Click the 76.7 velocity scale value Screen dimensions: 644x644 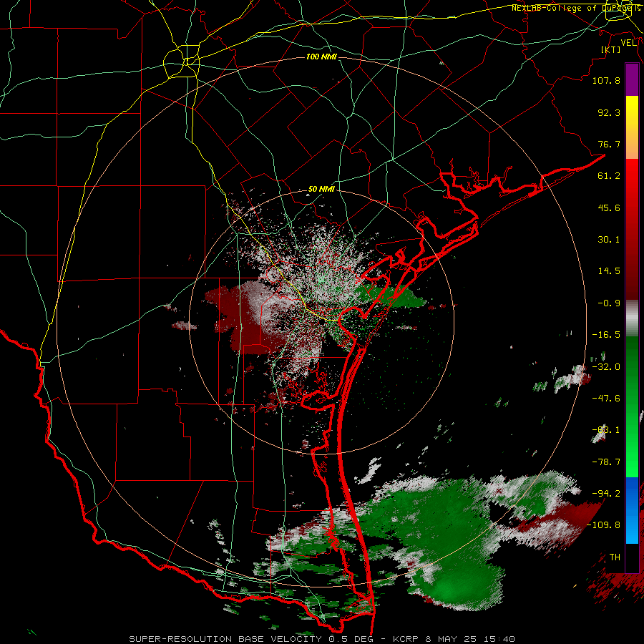tap(609, 144)
